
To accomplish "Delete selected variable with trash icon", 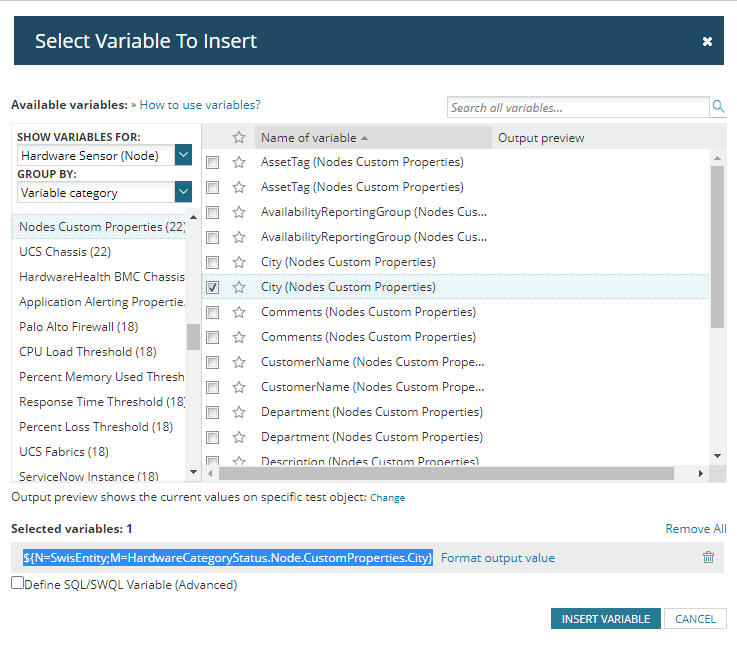I will coord(708,558).
